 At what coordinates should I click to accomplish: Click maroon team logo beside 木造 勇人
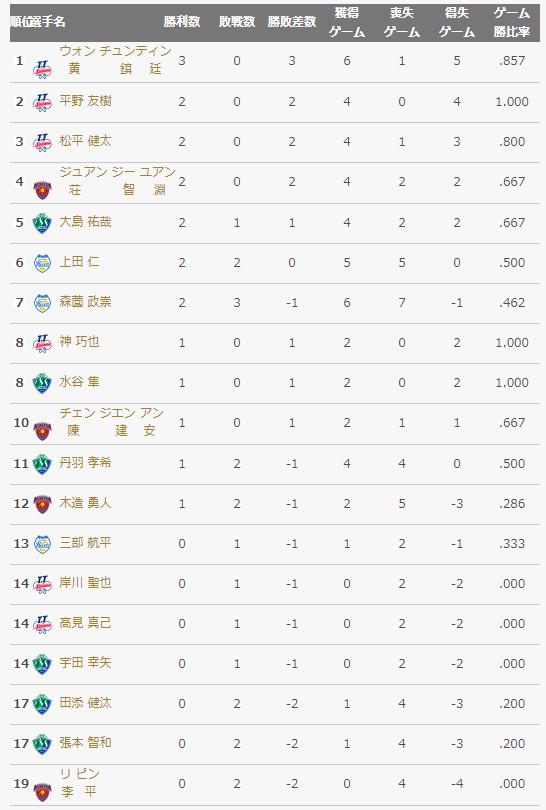(x=42, y=504)
